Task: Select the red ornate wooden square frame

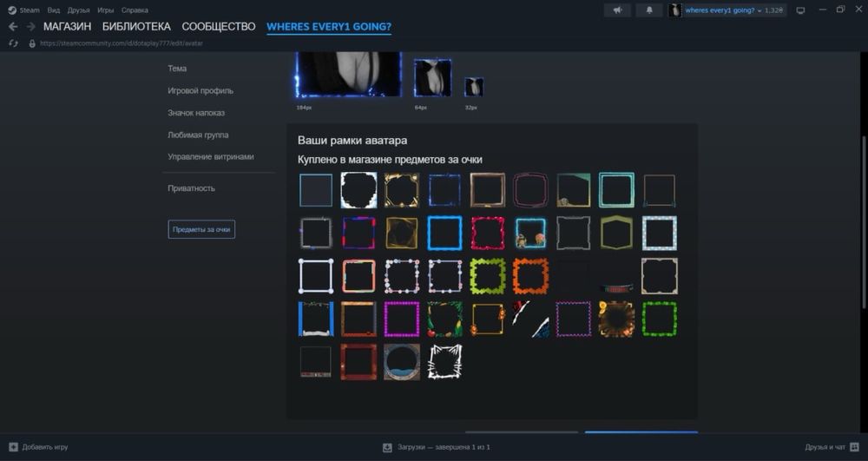Action: [358, 362]
